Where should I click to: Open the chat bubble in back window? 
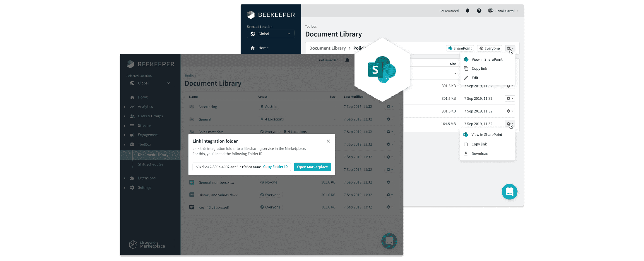pyautogui.click(x=509, y=192)
